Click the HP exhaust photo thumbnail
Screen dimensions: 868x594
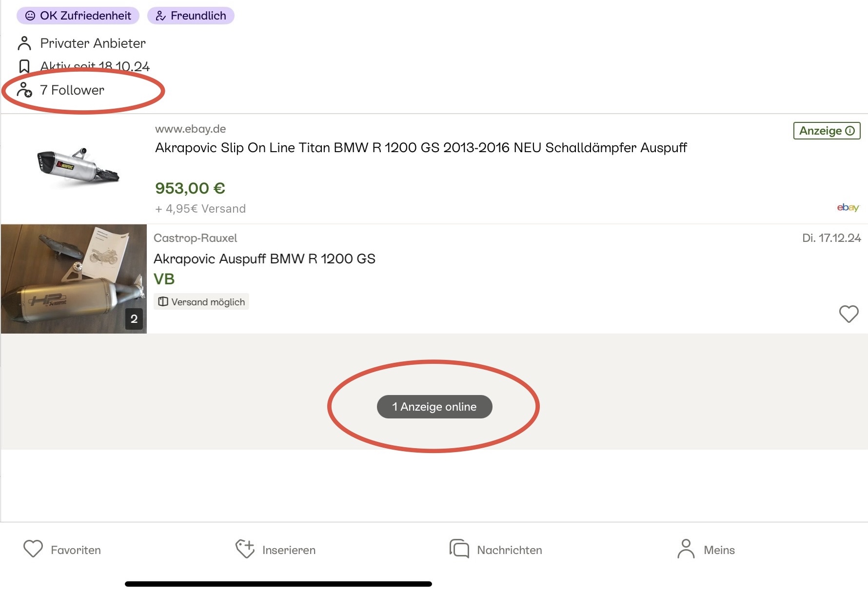tap(74, 278)
